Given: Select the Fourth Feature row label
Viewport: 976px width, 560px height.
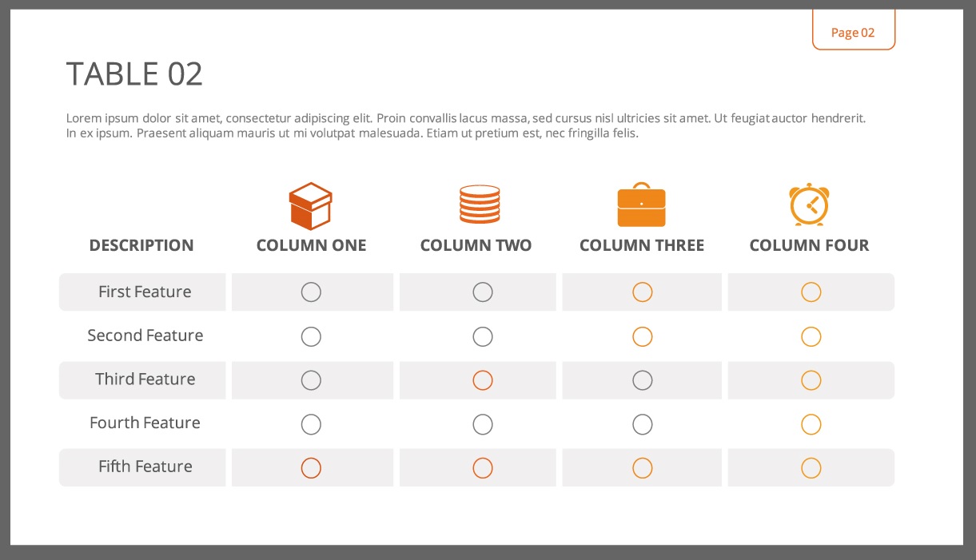Looking at the screenshot, I should tap(145, 423).
